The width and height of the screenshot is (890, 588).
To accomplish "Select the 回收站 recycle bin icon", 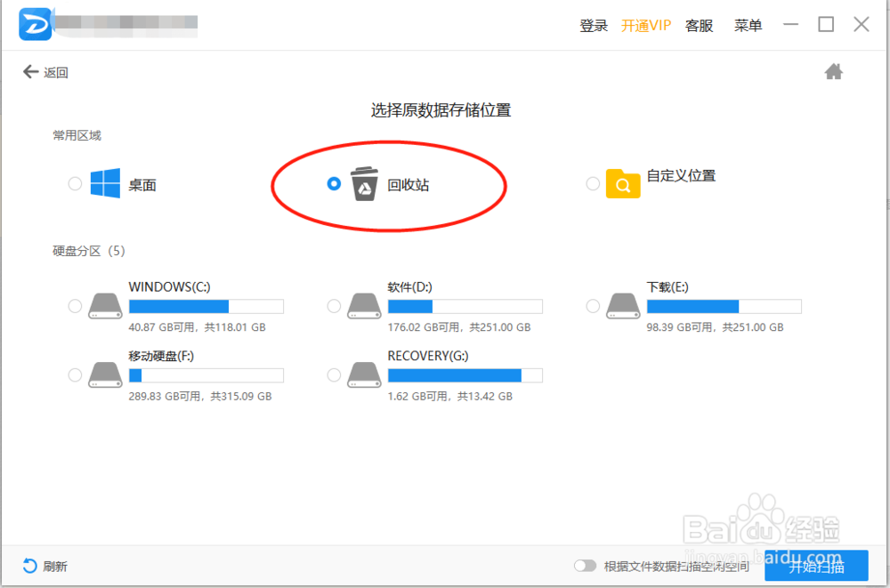I will tap(366, 183).
